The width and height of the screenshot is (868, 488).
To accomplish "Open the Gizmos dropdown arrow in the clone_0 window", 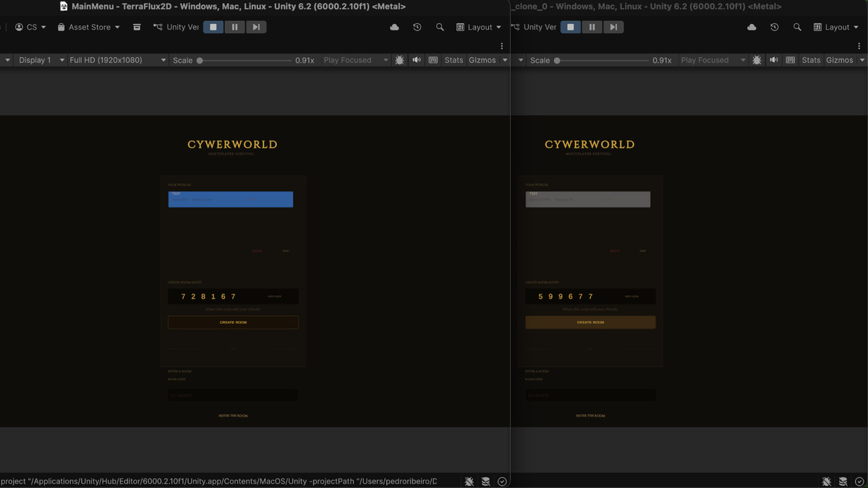I will [x=862, y=60].
